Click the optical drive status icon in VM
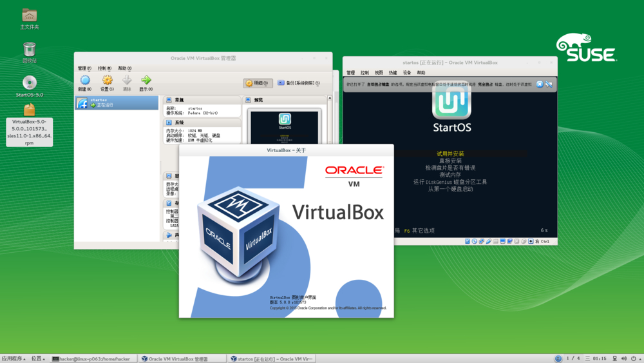The image size is (644, 363). [x=475, y=241]
